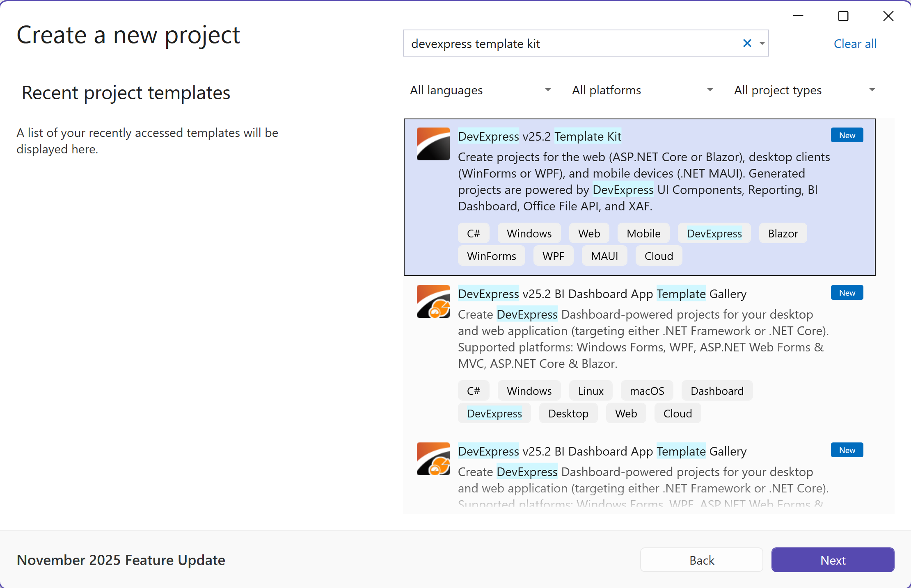Image resolution: width=911 pixels, height=588 pixels.
Task: Click the Clear all link
Action: (855, 44)
